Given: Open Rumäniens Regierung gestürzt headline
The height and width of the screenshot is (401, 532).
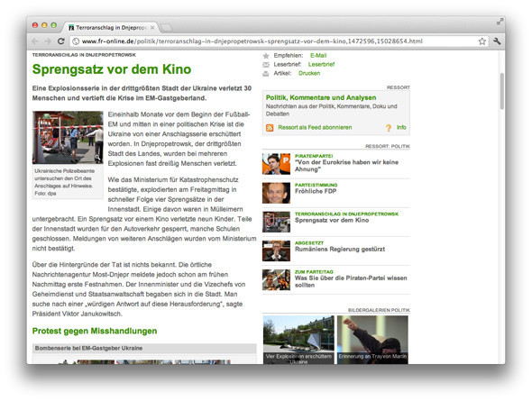Looking at the screenshot, I should [340, 249].
